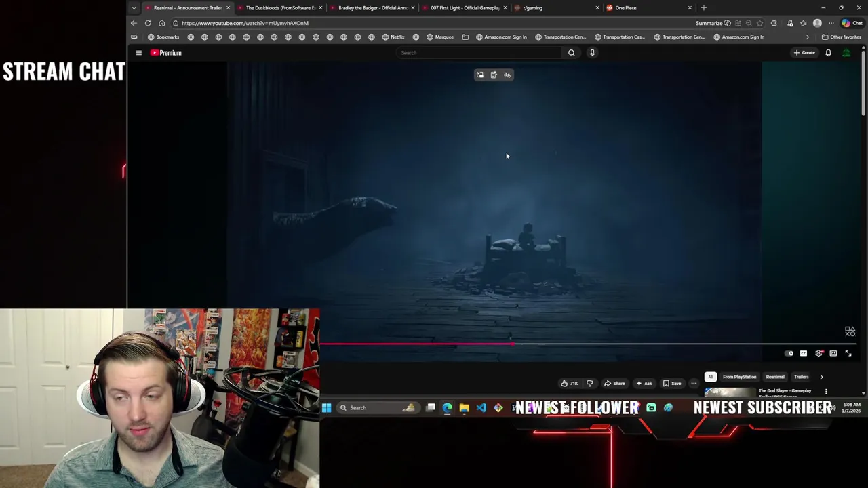Toggle the autoplay switch in the player

click(x=789, y=353)
